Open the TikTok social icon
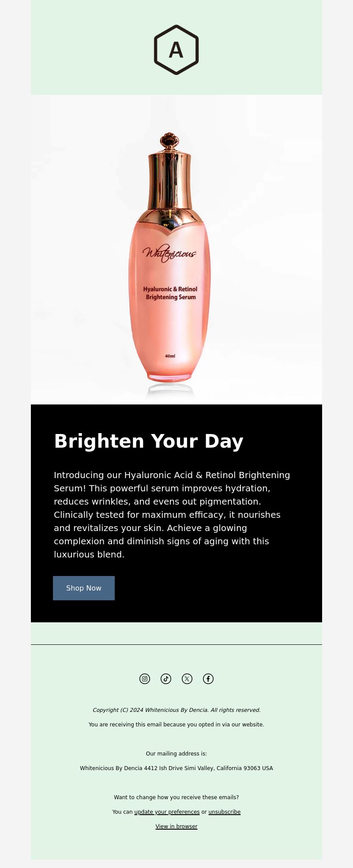353x868 pixels. (166, 679)
